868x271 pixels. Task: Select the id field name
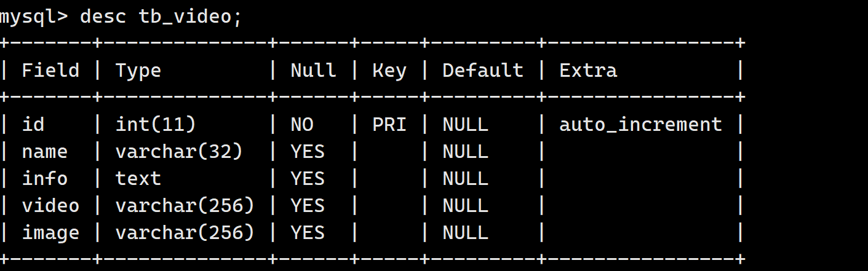33,124
